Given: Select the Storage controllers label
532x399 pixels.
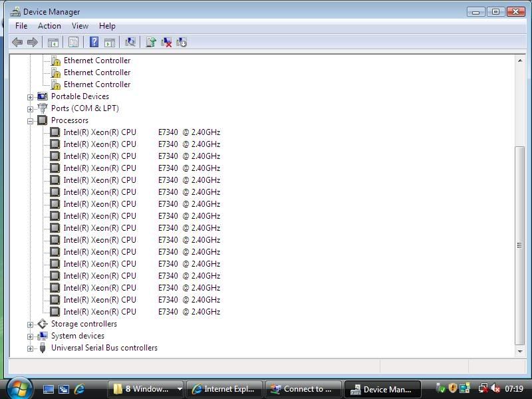Looking at the screenshot, I should click(x=84, y=324).
